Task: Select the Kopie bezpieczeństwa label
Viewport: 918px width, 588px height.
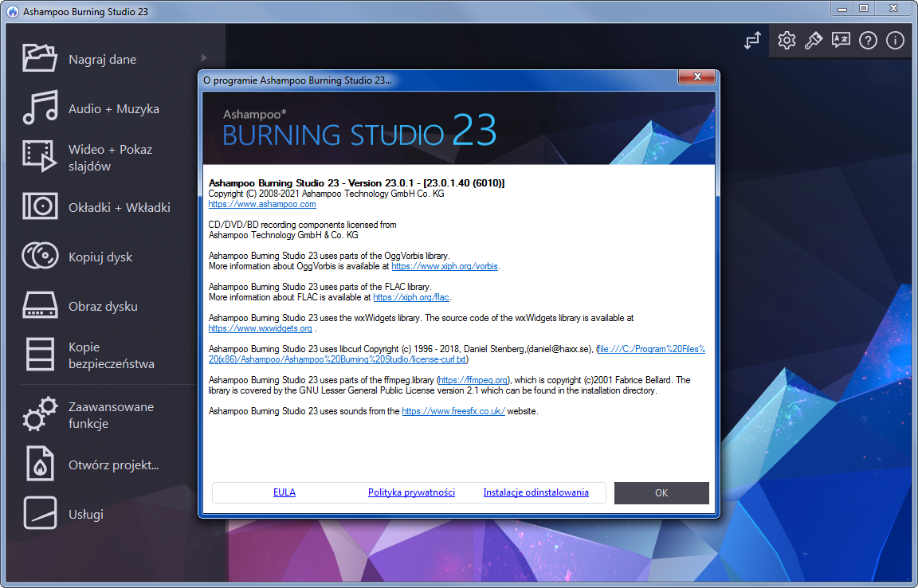Action: tap(112, 355)
